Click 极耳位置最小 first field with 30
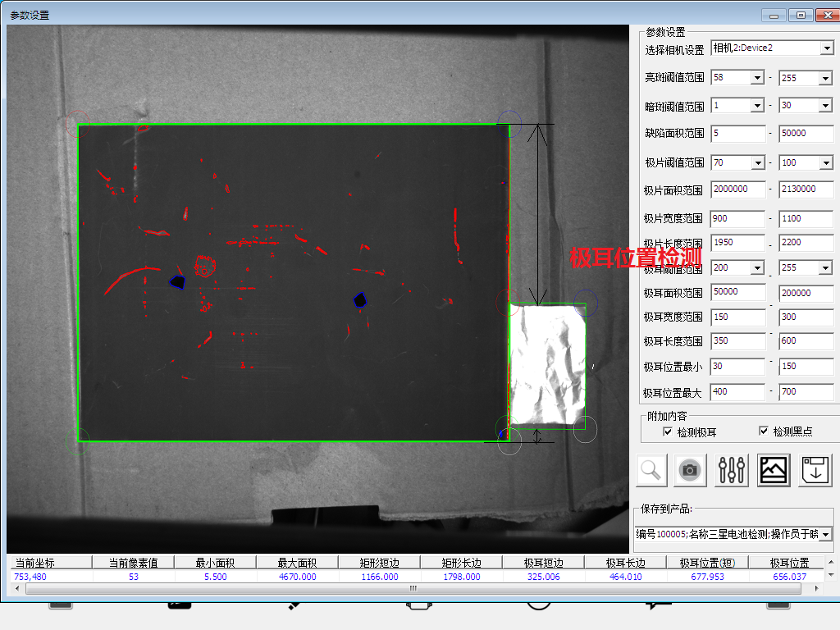840x630 pixels. pos(738,367)
